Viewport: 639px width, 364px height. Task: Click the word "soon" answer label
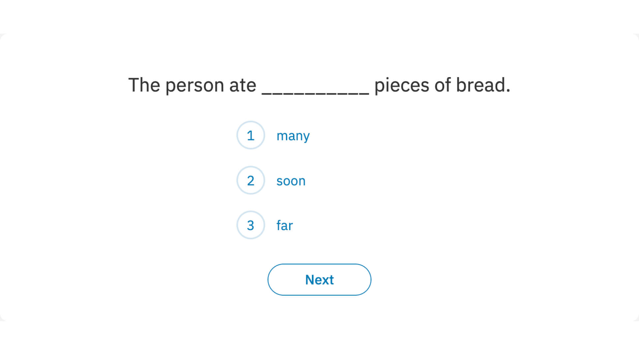290,180
